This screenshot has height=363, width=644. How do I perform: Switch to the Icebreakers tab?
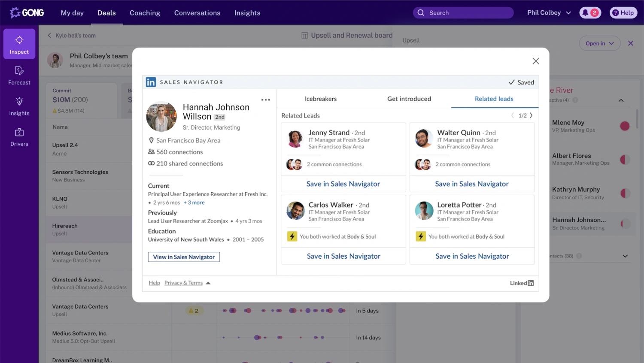321,99
